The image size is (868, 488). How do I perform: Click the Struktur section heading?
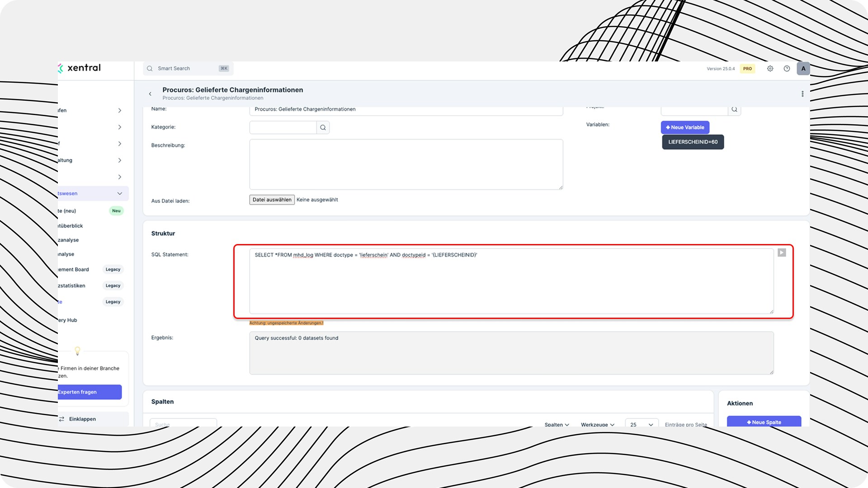tap(163, 234)
